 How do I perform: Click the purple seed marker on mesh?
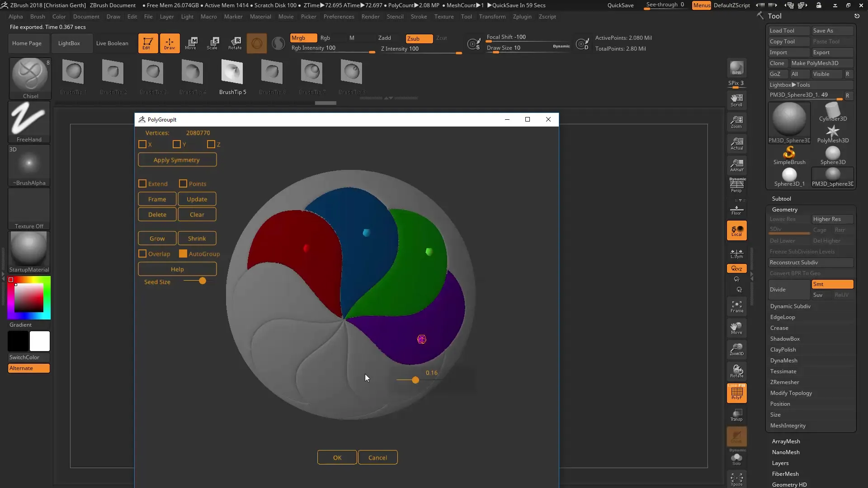point(422,339)
